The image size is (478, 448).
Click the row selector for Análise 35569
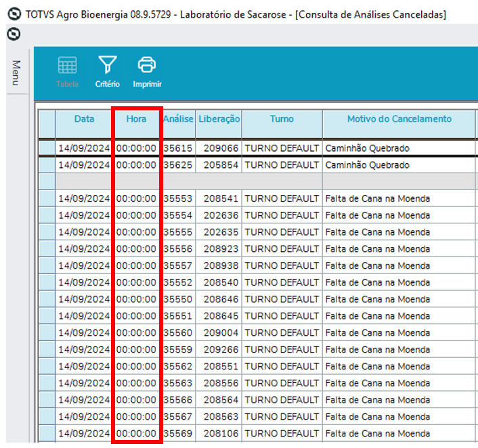tap(47, 433)
